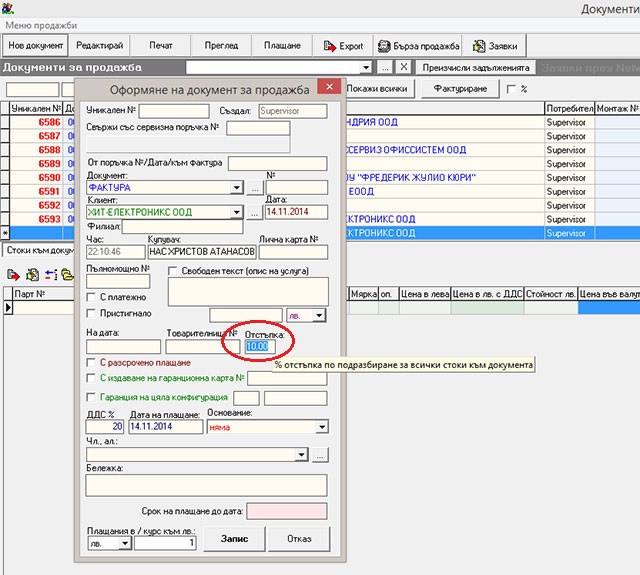Click the Марка column header in items grid
The image size is (640, 575).
363,294
